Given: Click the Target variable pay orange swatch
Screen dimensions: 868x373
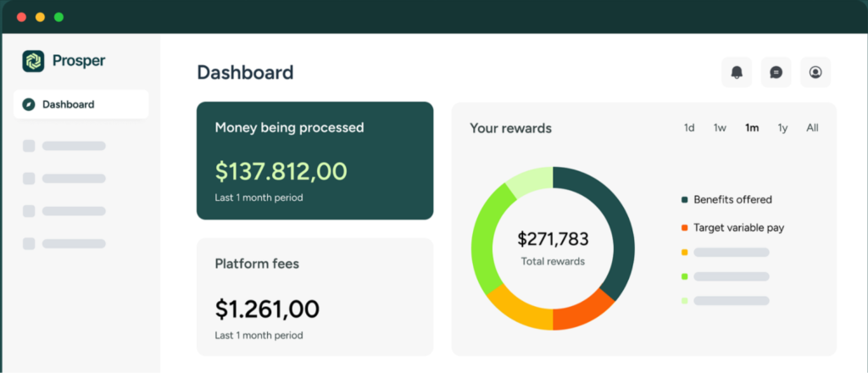Looking at the screenshot, I should pyautogui.click(x=684, y=228).
